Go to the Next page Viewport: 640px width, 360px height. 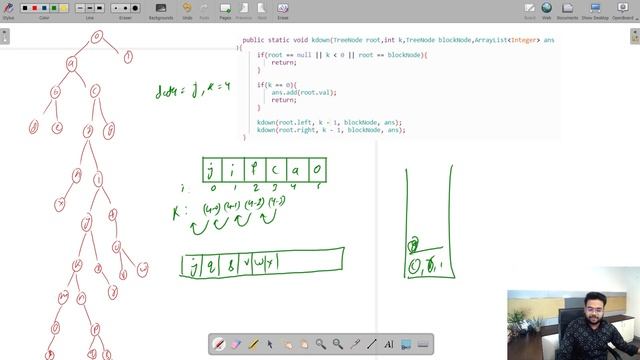(262, 11)
